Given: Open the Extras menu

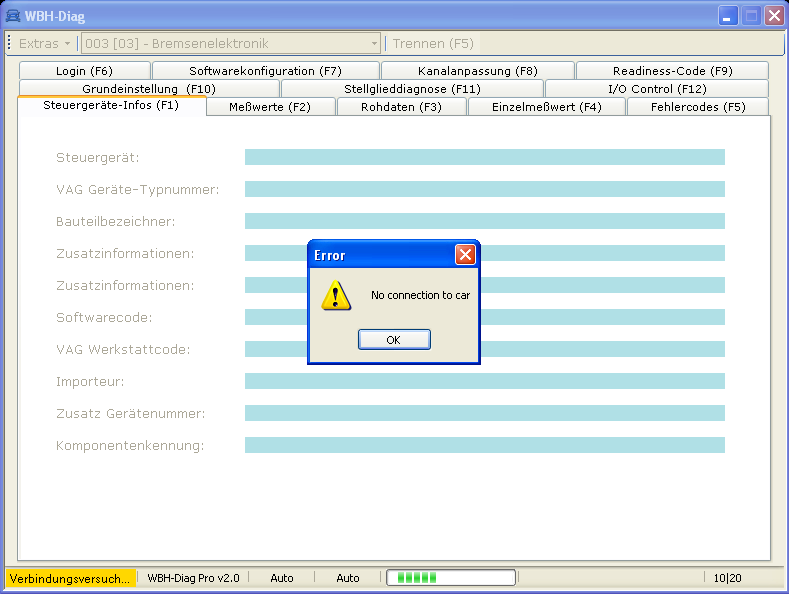Looking at the screenshot, I should point(44,44).
